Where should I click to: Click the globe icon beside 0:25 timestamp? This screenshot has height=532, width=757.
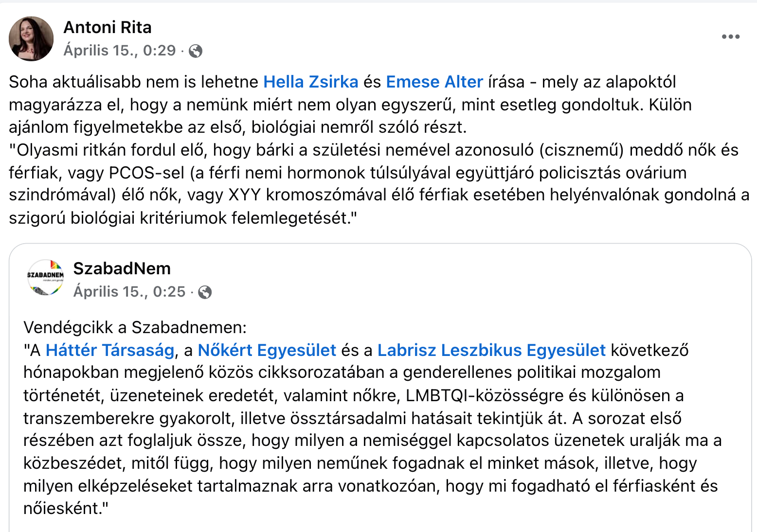click(x=205, y=292)
